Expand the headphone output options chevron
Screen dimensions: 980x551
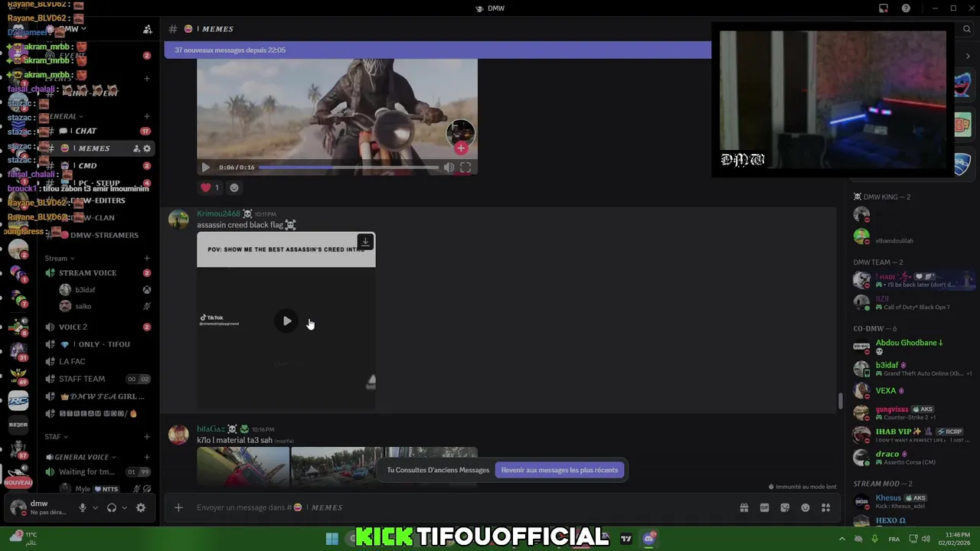click(124, 507)
